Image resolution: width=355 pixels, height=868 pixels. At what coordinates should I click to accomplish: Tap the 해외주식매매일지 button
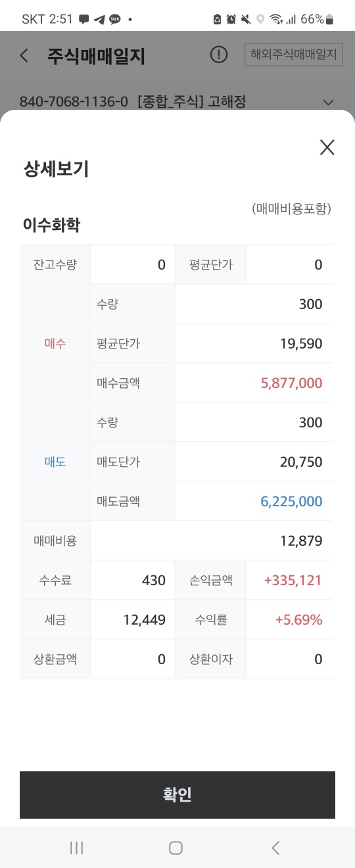[x=294, y=55]
